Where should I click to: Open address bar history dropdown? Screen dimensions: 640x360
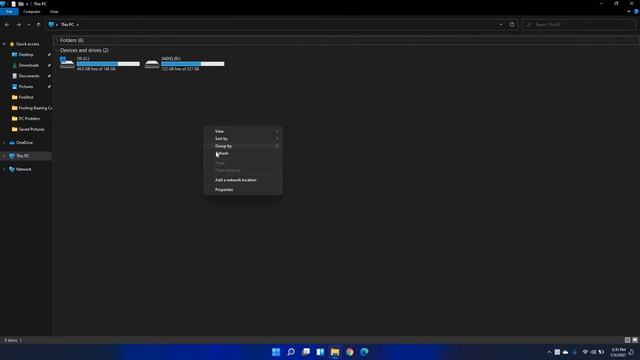coord(501,24)
